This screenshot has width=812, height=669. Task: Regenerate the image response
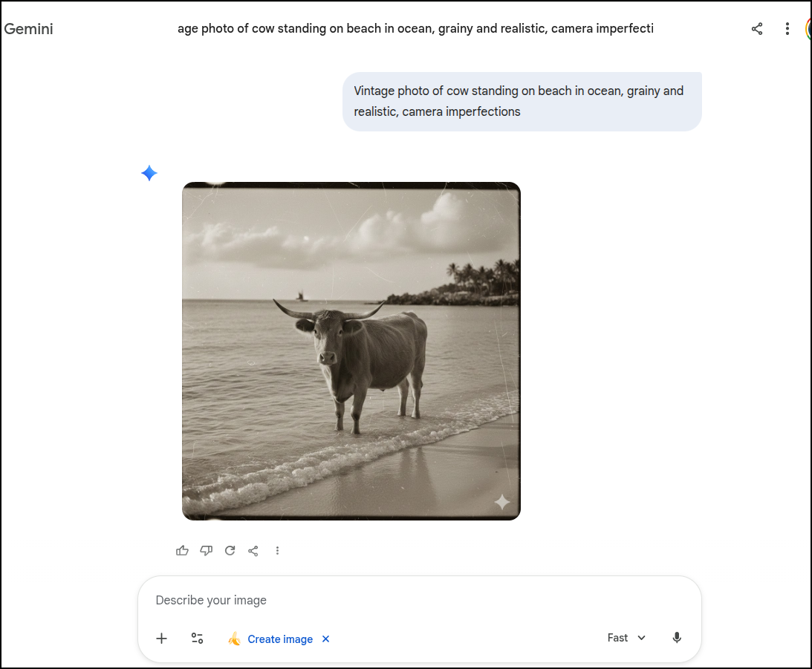point(230,550)
